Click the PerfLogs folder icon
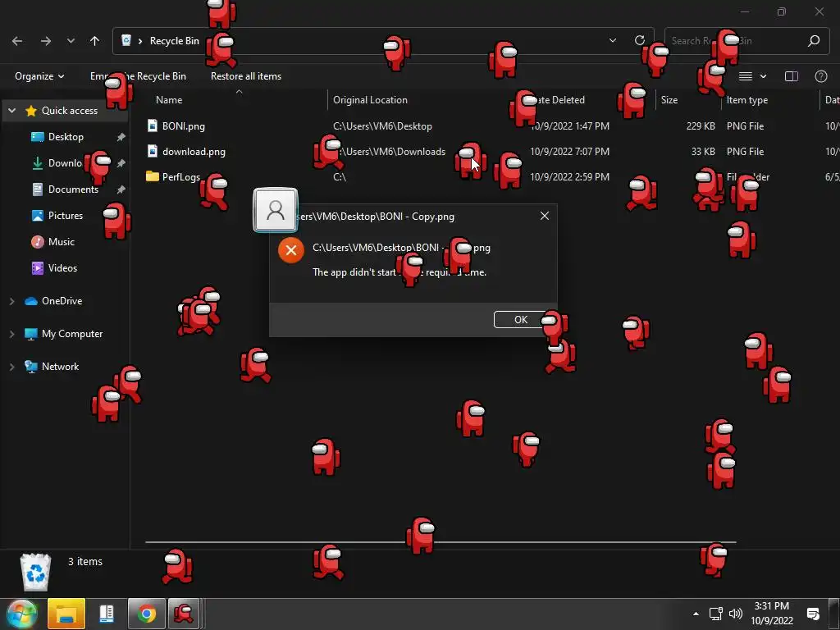 point(152,176)
